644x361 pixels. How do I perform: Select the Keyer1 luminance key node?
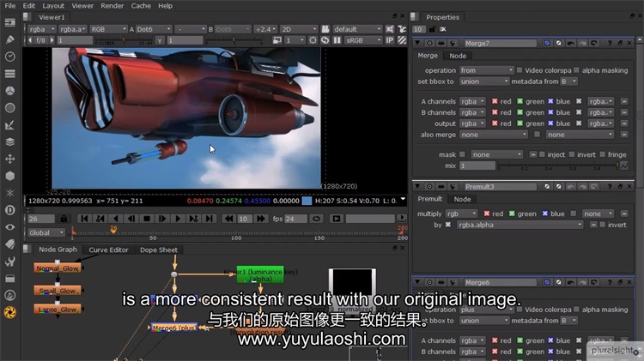click(260, 275)
